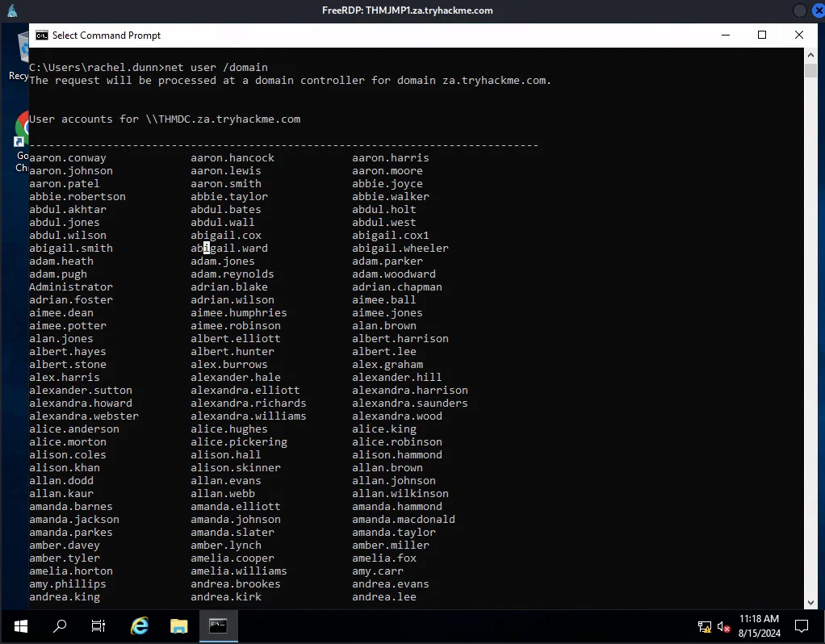
Task: Click the scrollbar down arrow
Action: (x=810, y=603)
